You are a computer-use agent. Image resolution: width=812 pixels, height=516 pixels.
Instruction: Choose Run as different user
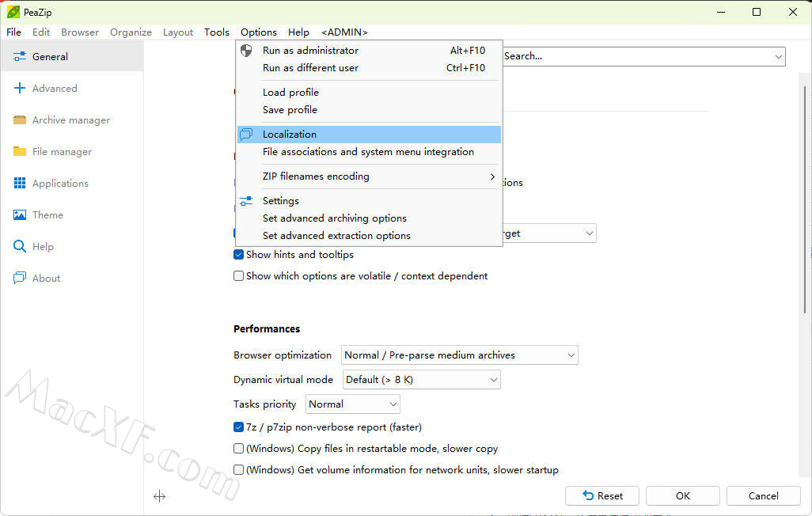369,68
